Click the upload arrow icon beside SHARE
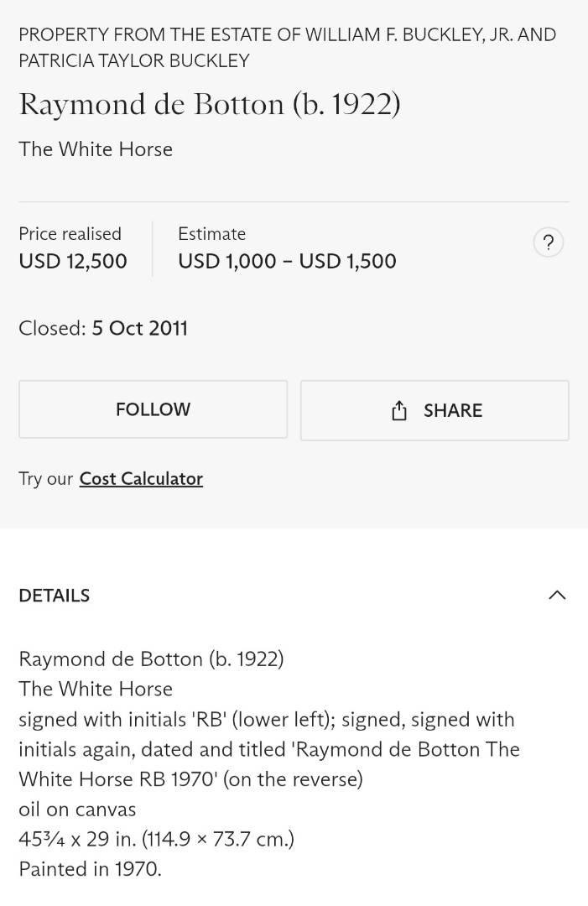 tap(399, 410)
